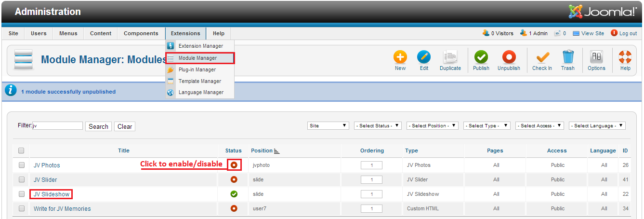
Task: Click the Filter text input field
Action: pyautogui.click(x=57, y=125)
